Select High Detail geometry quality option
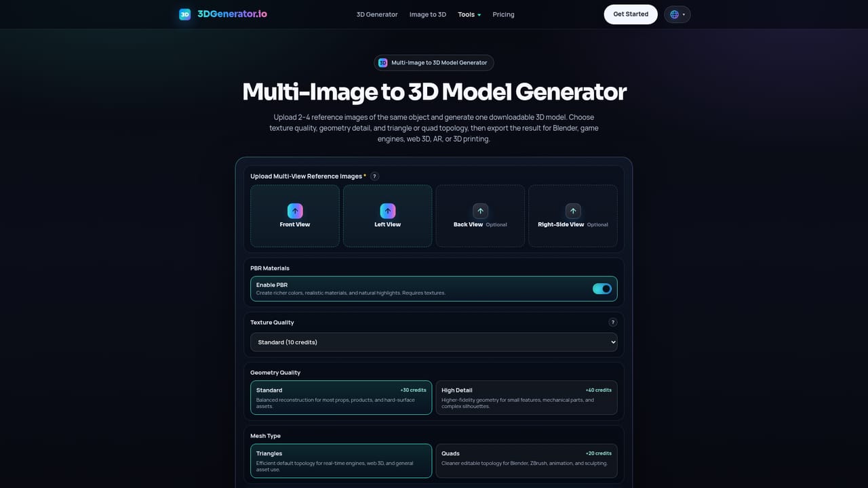Viewport: 868px width, 488px height. pyautogui.click(x=526, y=398)
